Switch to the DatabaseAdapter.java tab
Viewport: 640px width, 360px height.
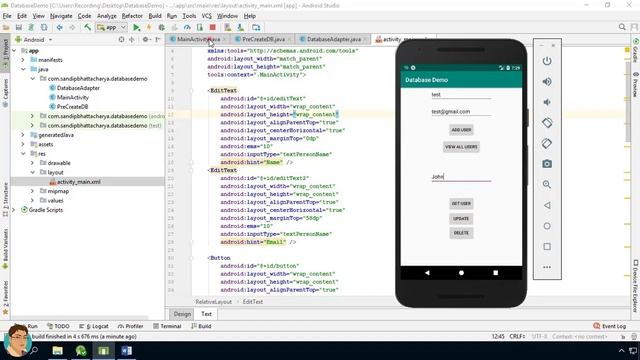coord(333,39)
